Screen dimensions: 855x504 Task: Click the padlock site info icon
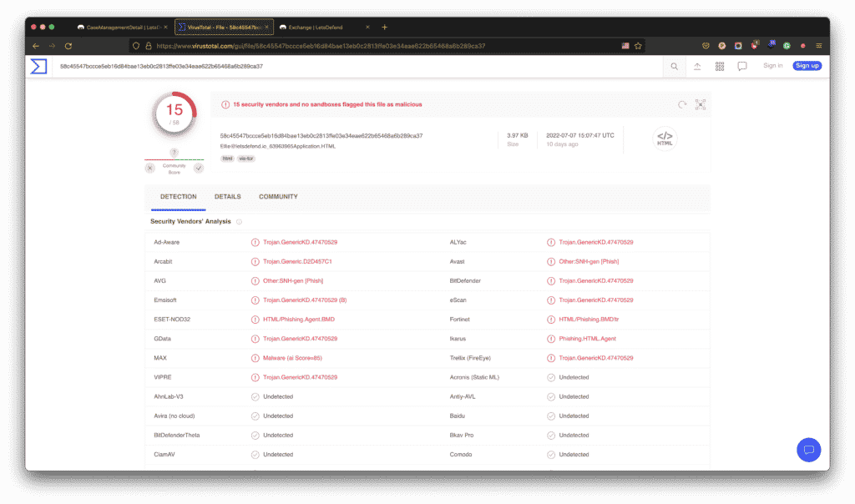[149, 47]
